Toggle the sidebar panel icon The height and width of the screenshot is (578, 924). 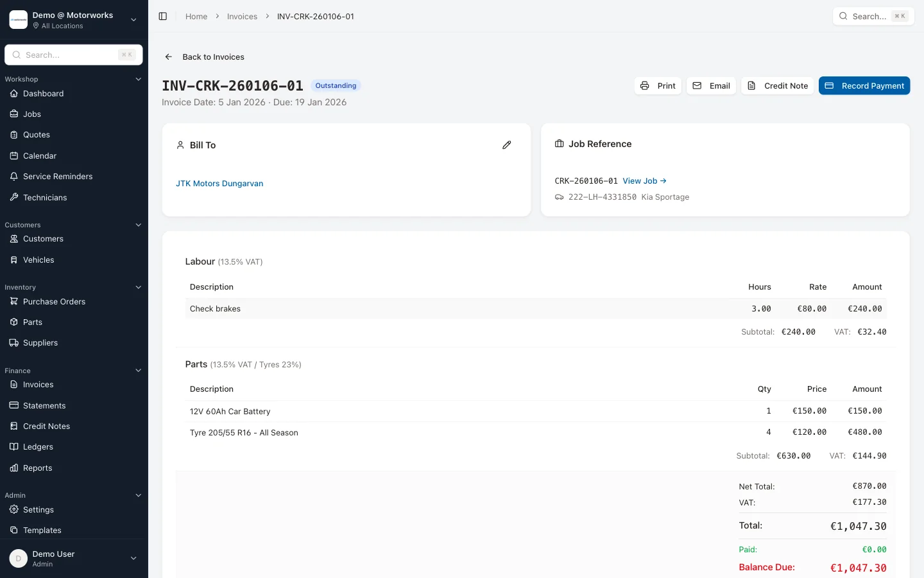pyautogui.click(x=163, y=17)
